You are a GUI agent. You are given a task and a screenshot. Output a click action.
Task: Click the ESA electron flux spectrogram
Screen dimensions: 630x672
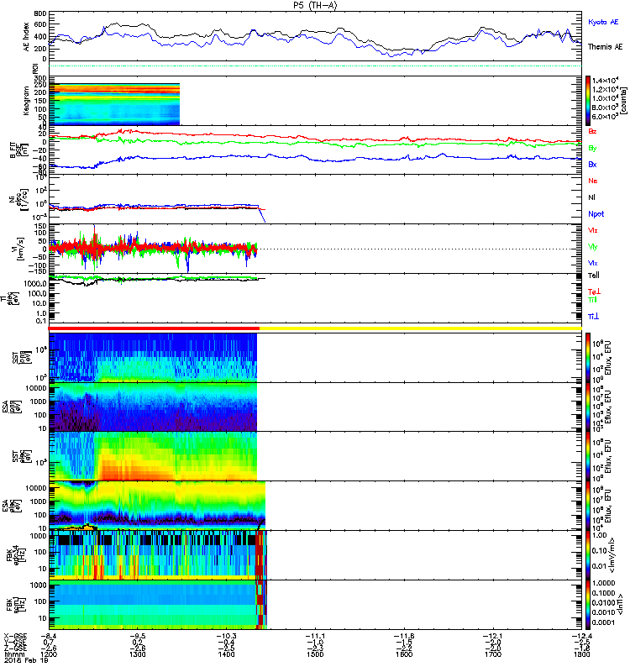point(157,506)
